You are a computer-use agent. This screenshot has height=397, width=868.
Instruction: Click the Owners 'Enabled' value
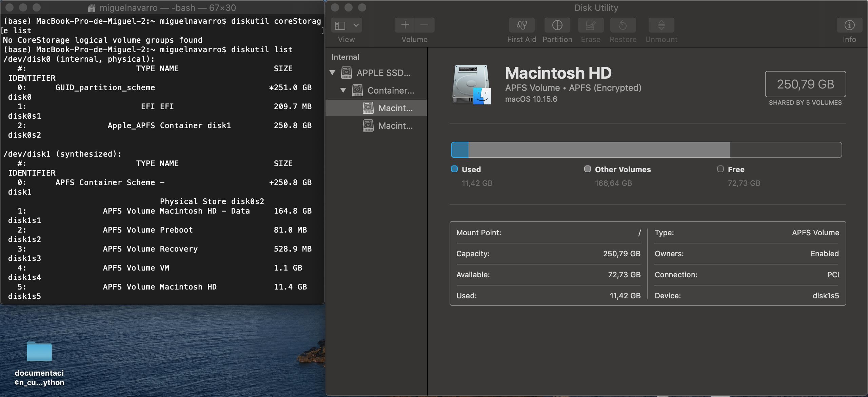[x=825, y=254]
